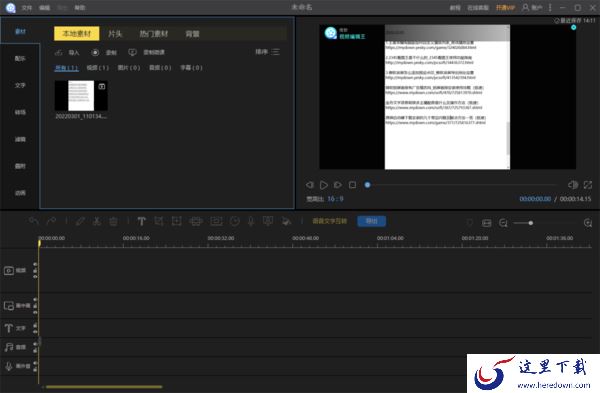The image size is (600, 393).
Task: Open the 动画 sidebar section
Action: (20, 193)
